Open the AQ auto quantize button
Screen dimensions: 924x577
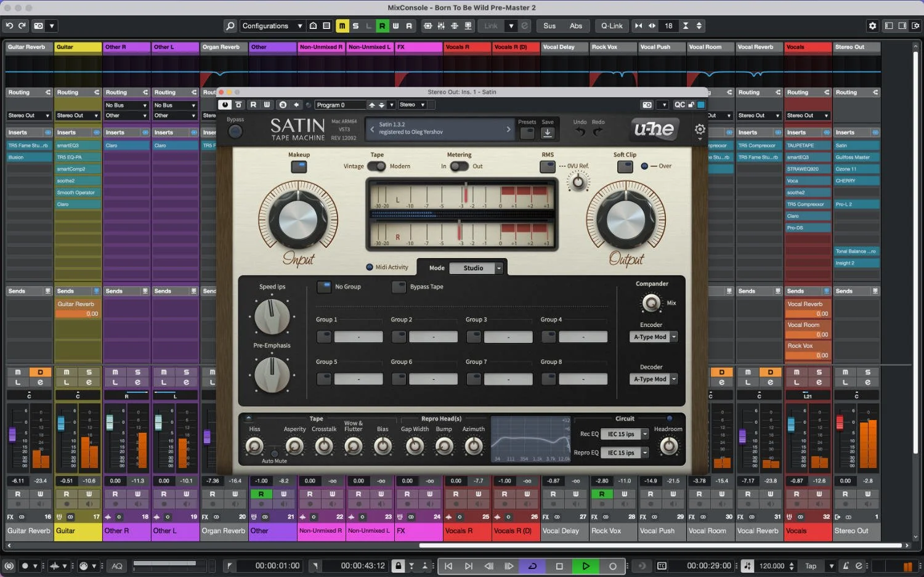(117, 566)
